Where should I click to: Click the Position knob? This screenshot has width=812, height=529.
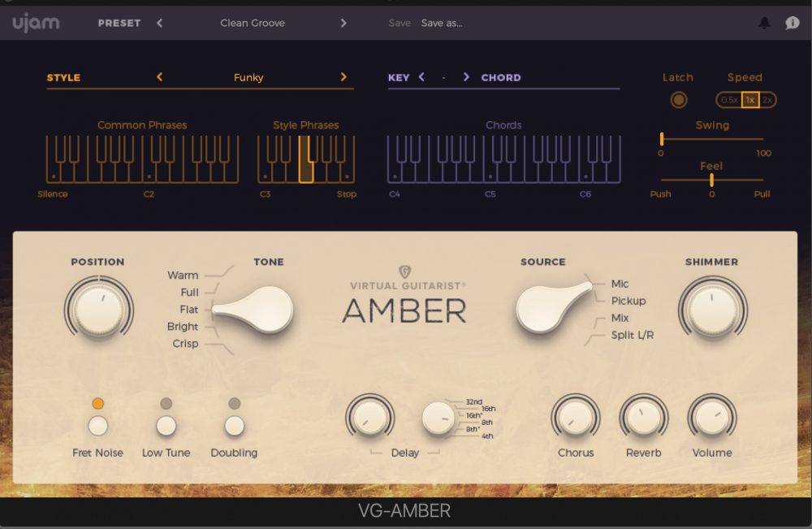99,308
